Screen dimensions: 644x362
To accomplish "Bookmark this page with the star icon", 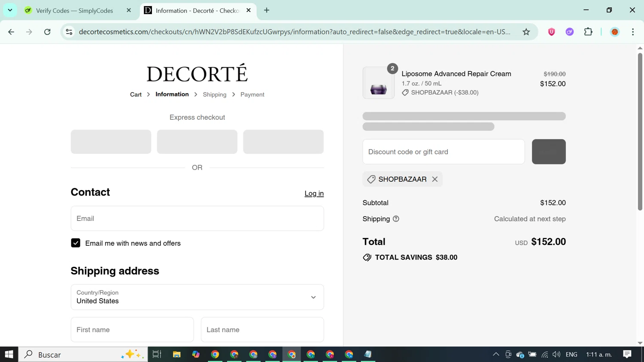I will pos(526,32).
